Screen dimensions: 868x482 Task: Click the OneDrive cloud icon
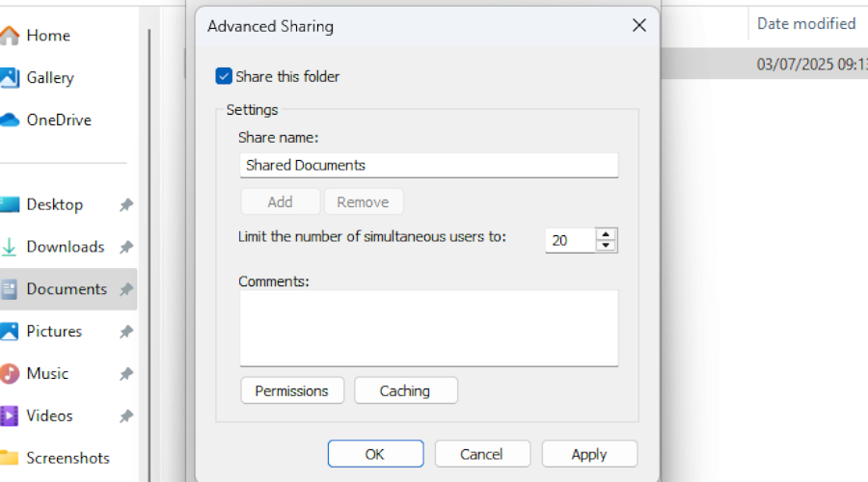click(9, 120)
